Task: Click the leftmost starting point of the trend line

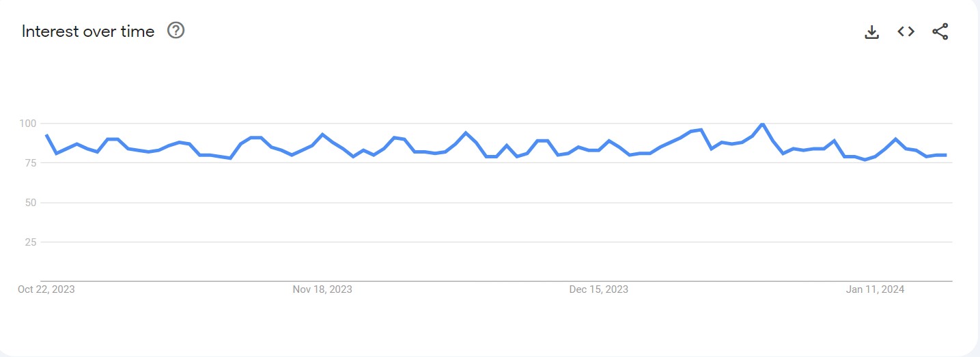Action: pos(46,134)
